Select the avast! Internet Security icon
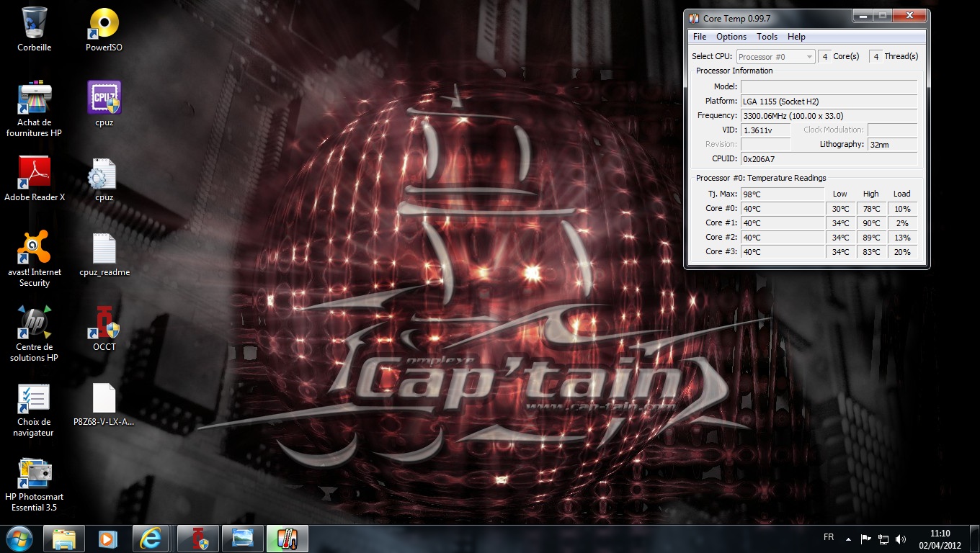The image size is (980, 553). [x=34, y=248]
